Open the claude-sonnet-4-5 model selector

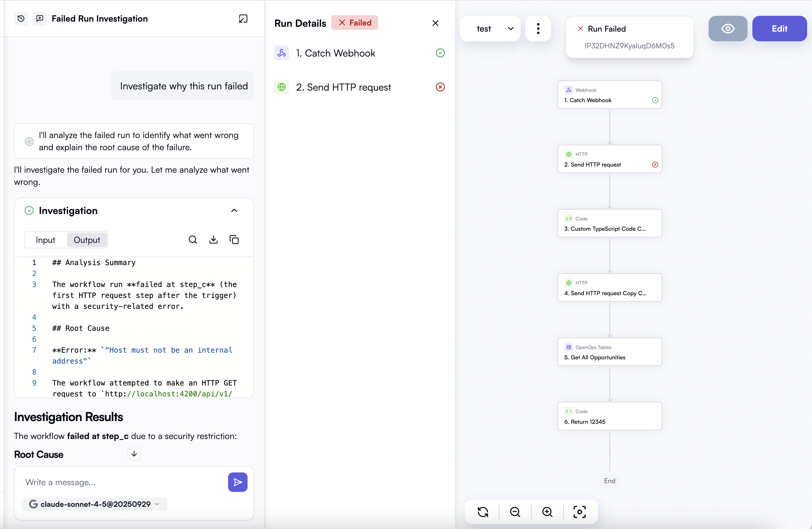tap(94, 504)
